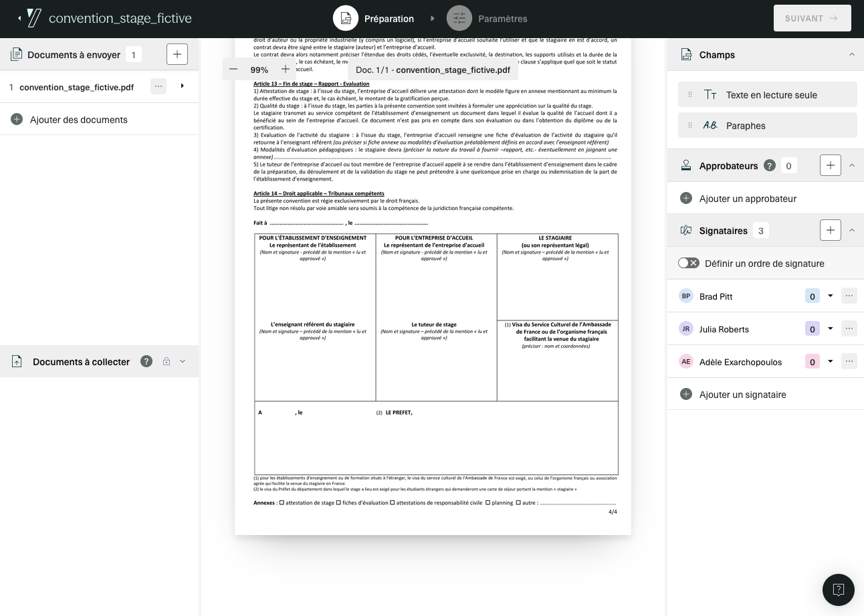This screenshot has height=616, width=864.
Task: Click the Champs panel page icon
Action: tap(686, 55)
